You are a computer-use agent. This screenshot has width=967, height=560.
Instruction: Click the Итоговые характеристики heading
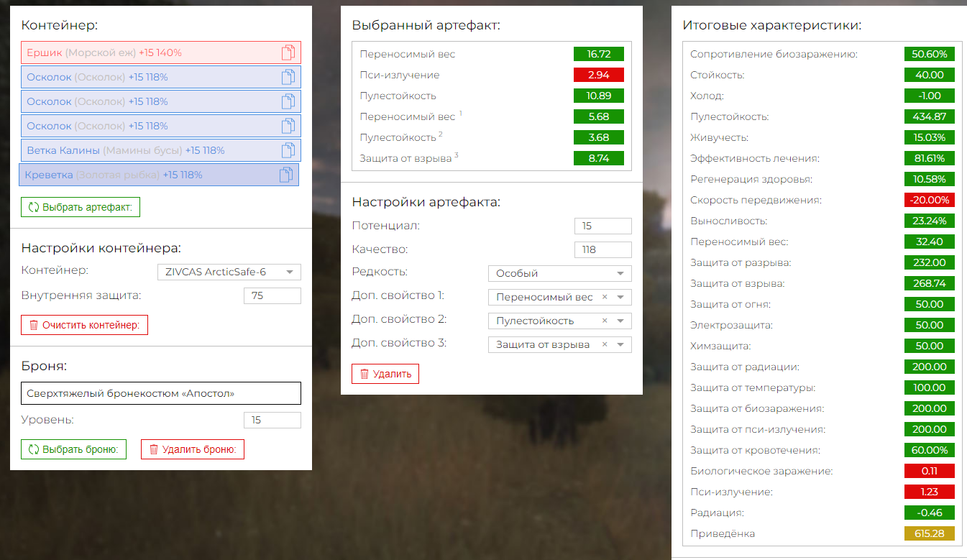coord(771,26)
